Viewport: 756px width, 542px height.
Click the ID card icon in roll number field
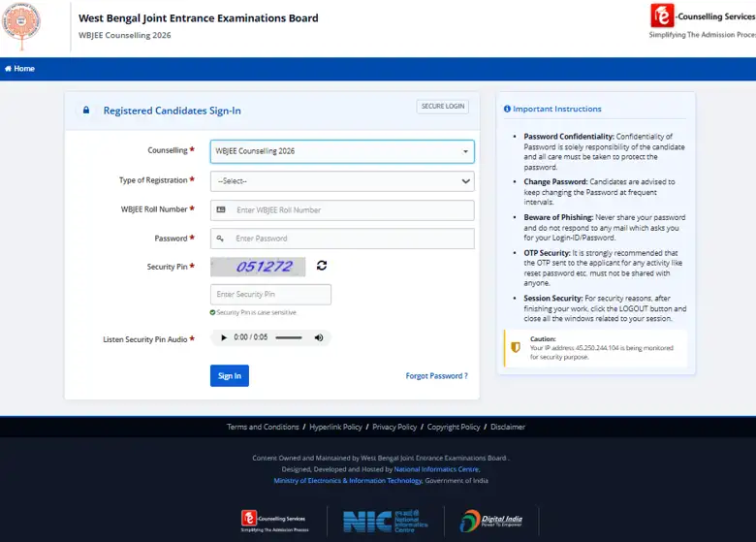click(x=221, y=209)
